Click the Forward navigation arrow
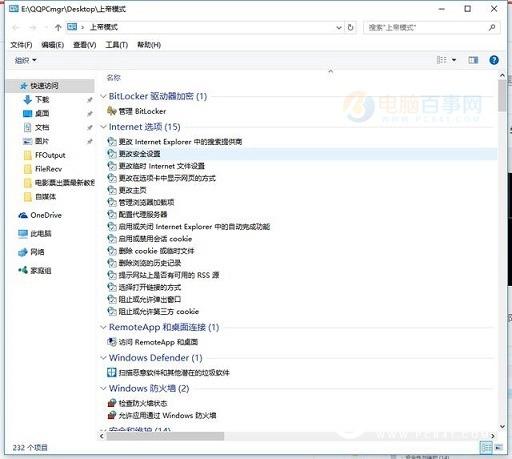 33,27
